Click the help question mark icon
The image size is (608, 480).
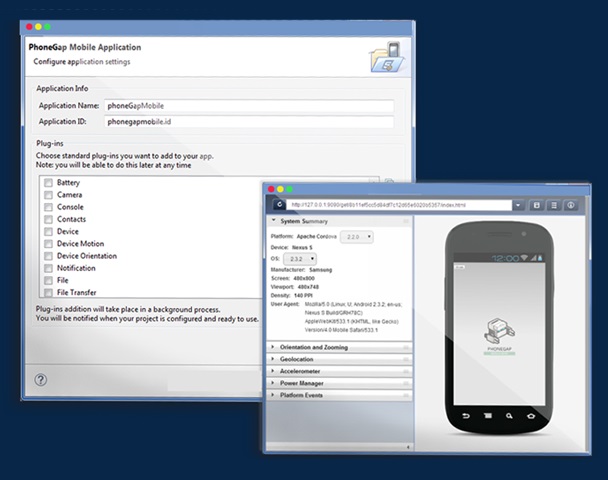click(41, 380)
